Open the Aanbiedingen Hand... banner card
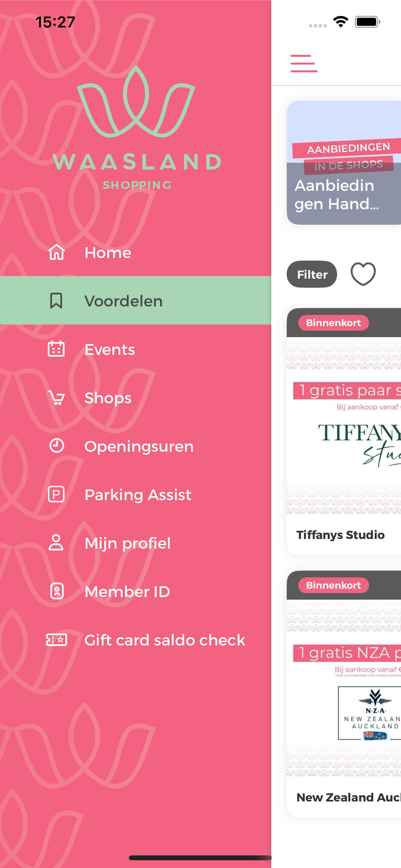Viewport: 401px width, 868px height. point(344,163)
